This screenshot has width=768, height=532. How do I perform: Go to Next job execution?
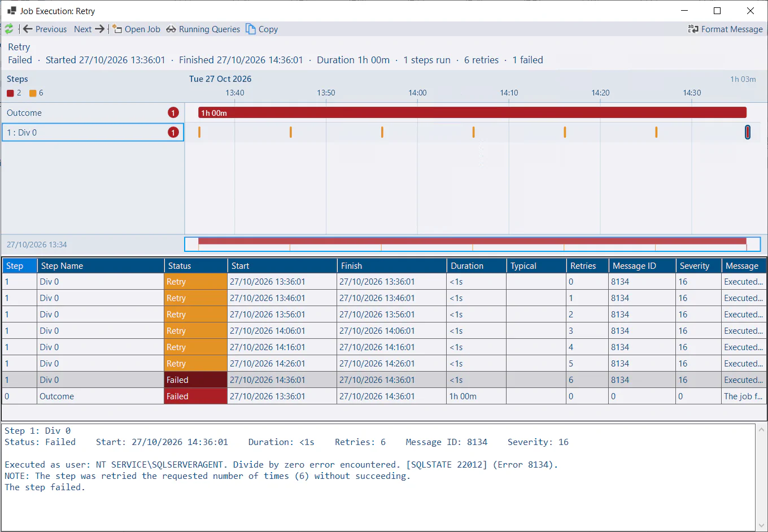coord(89,29)
